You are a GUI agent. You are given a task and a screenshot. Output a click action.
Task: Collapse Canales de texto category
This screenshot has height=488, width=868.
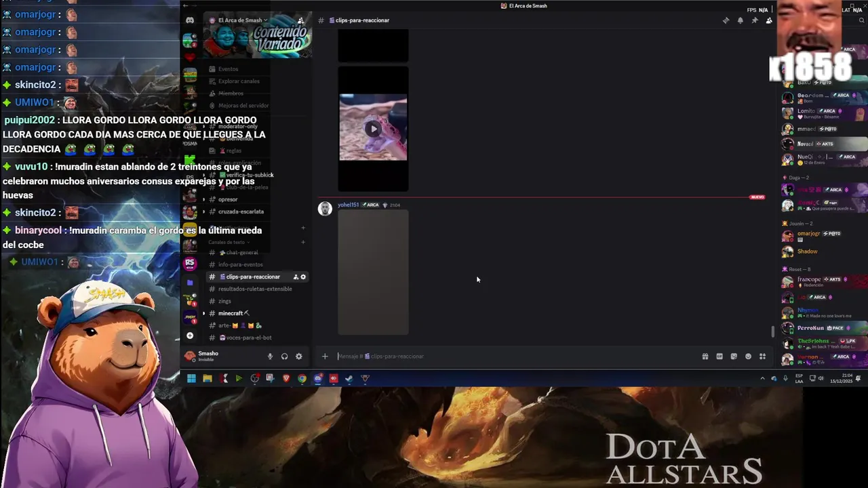coord(229,242)
